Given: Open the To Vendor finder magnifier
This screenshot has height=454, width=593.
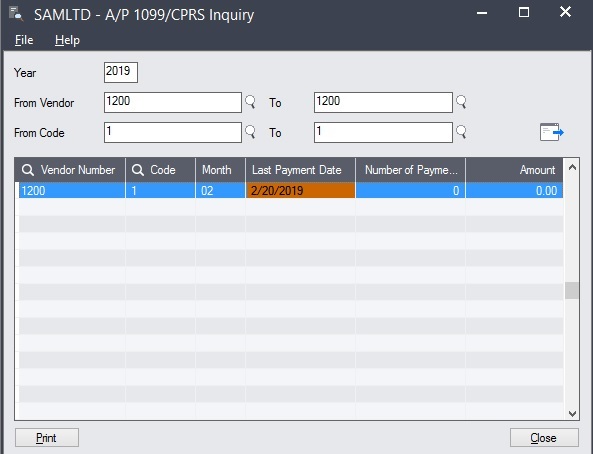Looking at the screenshot, I should (x=461, y=102).
